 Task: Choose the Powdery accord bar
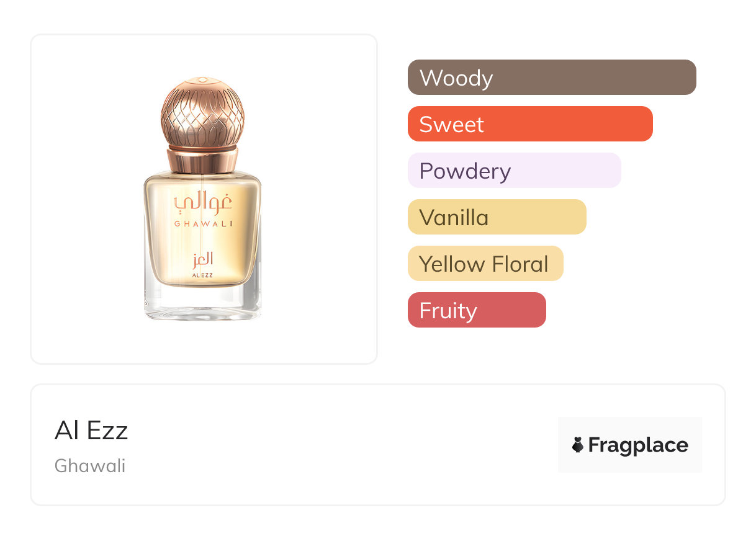point(514,171)
